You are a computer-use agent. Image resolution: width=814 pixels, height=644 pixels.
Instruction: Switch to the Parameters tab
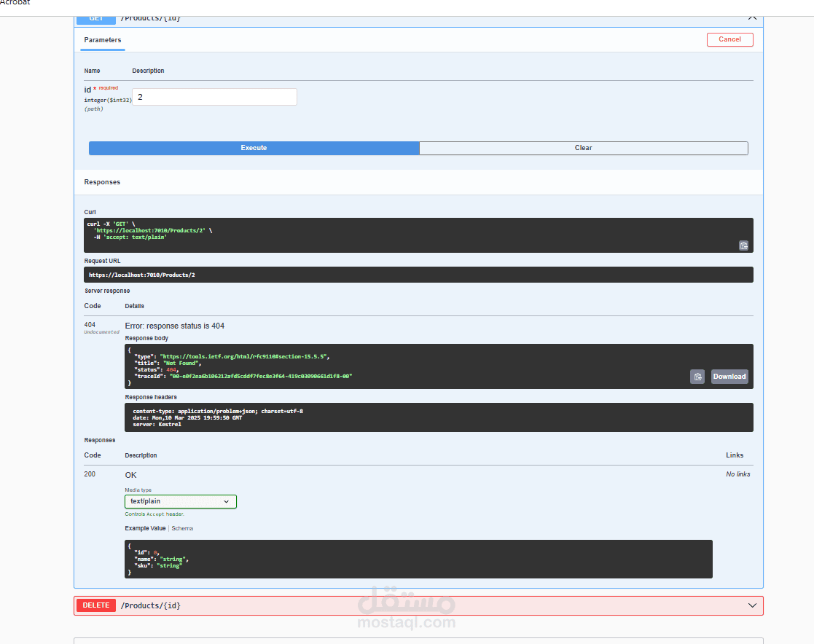[102, 40]
